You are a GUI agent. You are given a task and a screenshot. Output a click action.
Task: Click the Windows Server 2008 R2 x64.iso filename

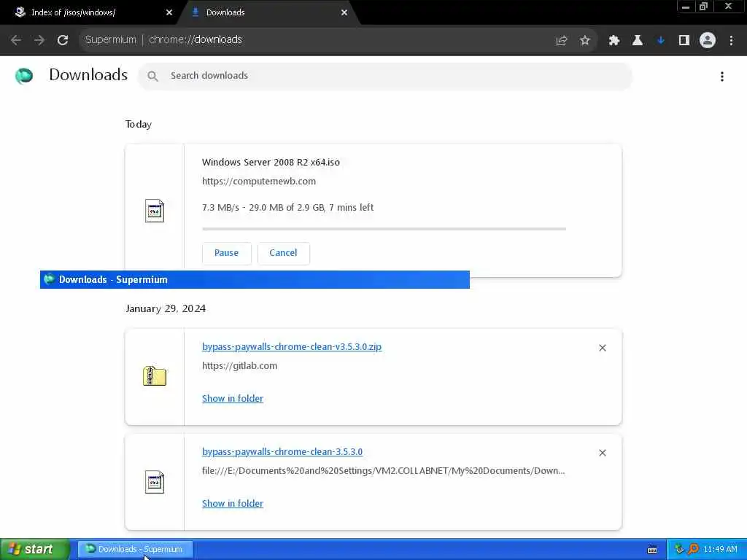pyautogui.click(x=271, y=163)
